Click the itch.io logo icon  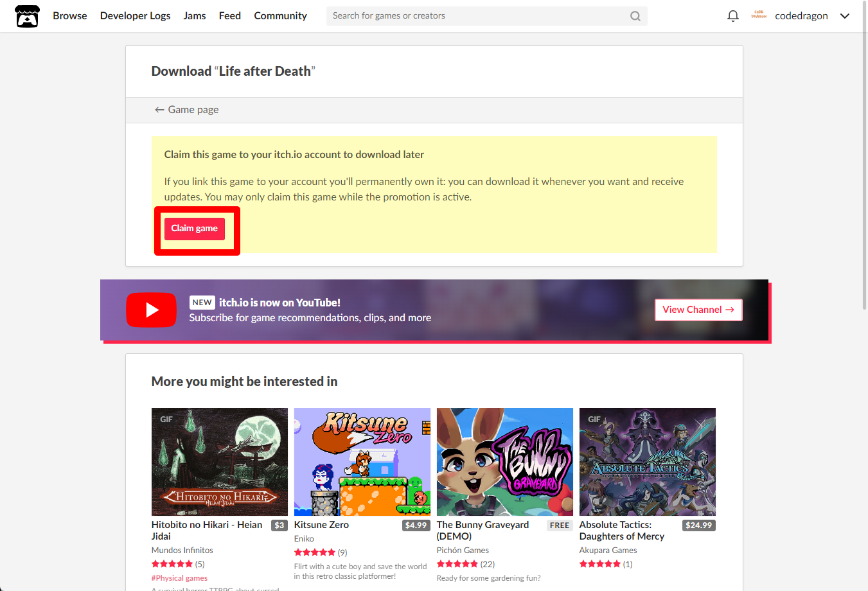pos(27,16)
